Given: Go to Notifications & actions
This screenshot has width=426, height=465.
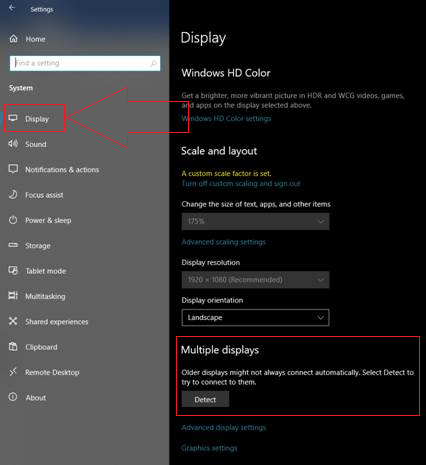Looking at the screenshot, I should [x=62, y=170].
